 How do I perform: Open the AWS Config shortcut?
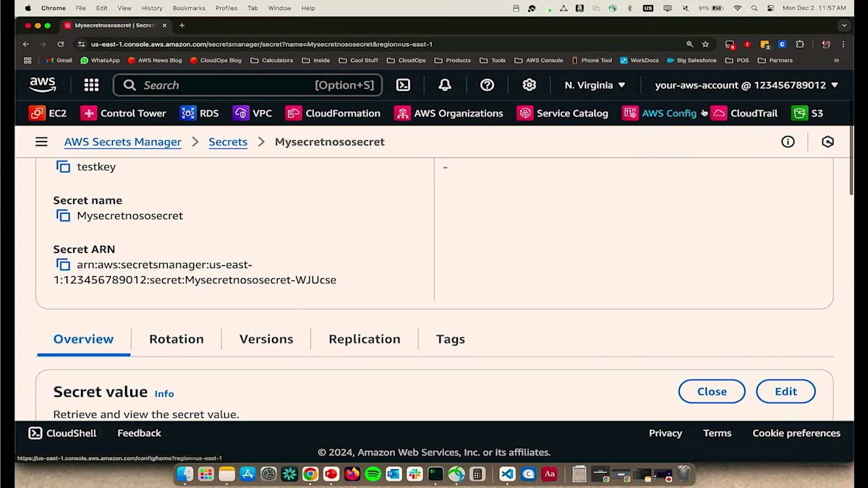point(660,114)
